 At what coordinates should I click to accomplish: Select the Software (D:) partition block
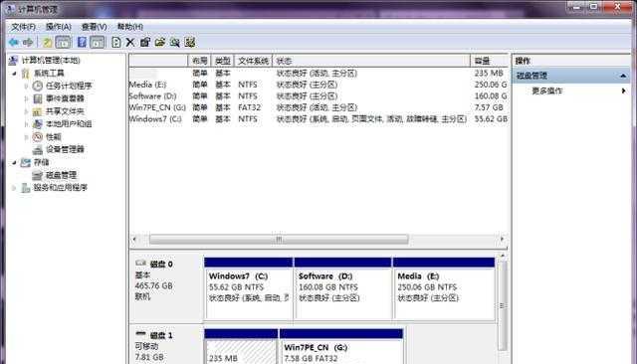342,288
